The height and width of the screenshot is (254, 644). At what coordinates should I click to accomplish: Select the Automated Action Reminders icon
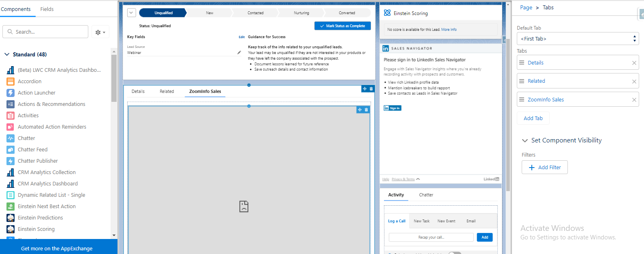pyautogui.click(x=11, y=127)
